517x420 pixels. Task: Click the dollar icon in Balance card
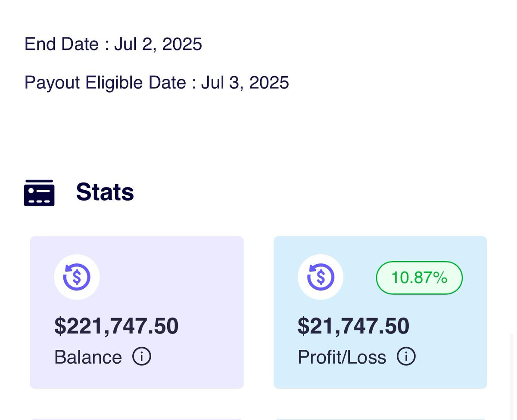[x=77, y=277]
